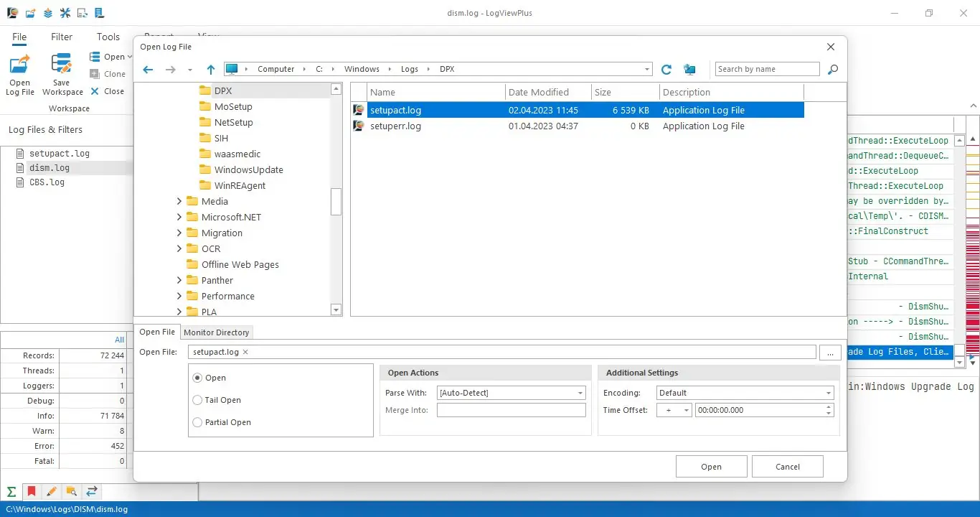Click the stacked-layers download icon in the title bar
The height and width of the screenshot is (517, 980).
[47, 13]
